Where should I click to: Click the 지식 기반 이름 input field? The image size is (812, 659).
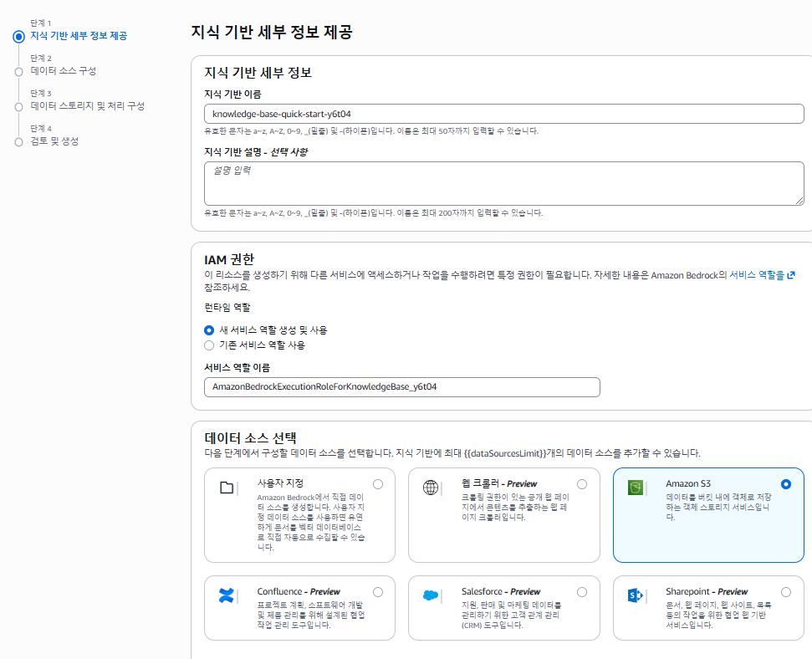pos(504,114)
